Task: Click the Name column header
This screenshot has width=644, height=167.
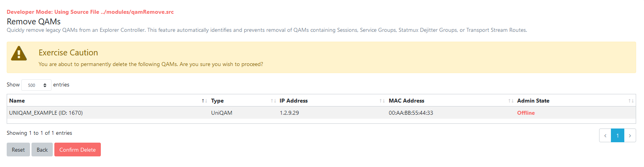Action: (x=108, y=101)
